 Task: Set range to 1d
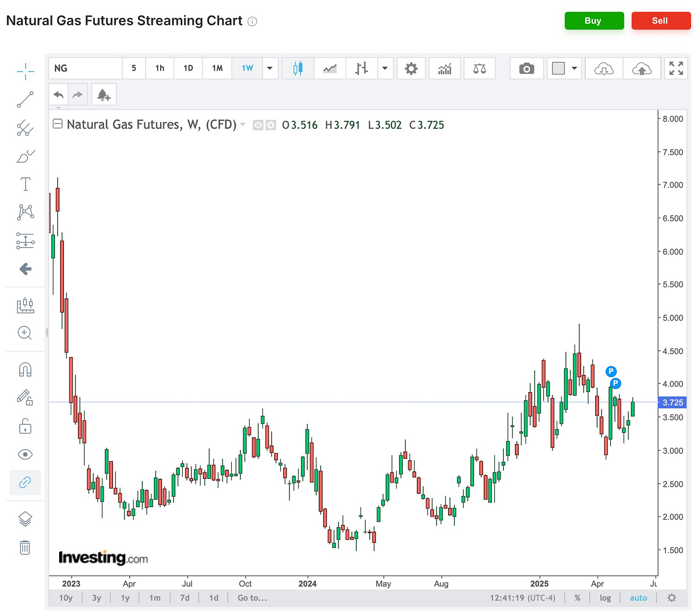tap(214, 598)
